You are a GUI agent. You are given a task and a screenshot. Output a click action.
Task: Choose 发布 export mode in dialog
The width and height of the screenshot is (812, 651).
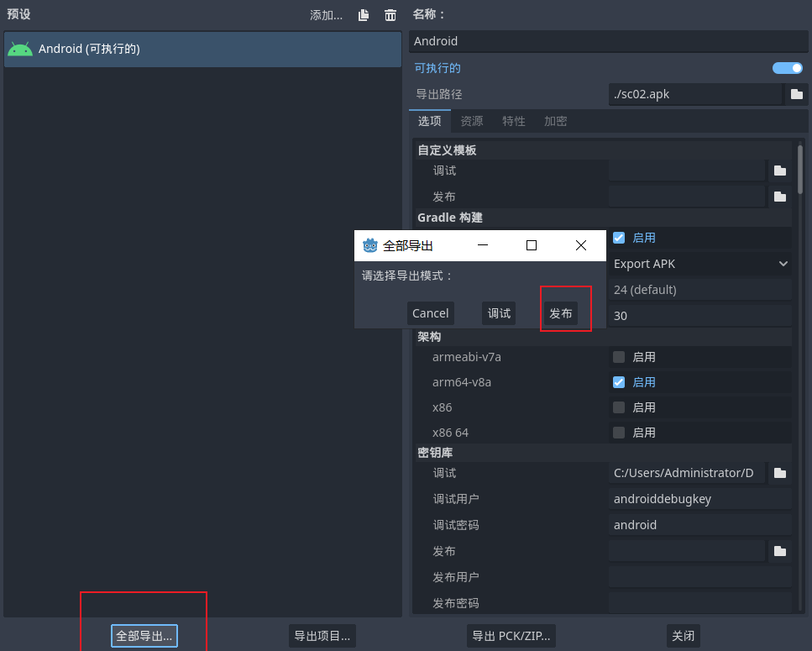tap(561, 313)
